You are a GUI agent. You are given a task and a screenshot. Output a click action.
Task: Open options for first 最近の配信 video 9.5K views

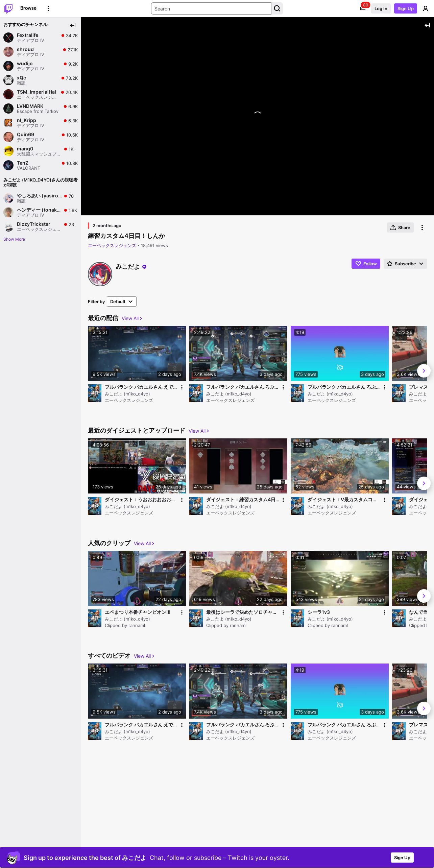point(182,387)
